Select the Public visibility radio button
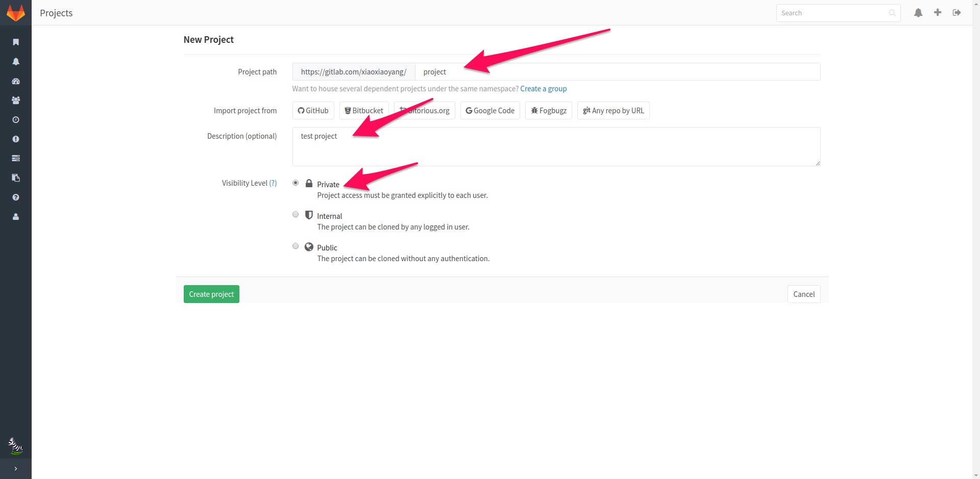 coord(296,246)
